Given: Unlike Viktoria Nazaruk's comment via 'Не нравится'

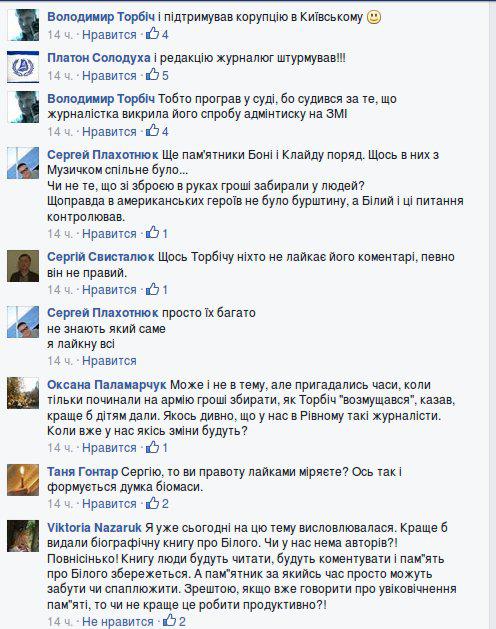Looking at the screenshot, I should [x=118, y=622].
